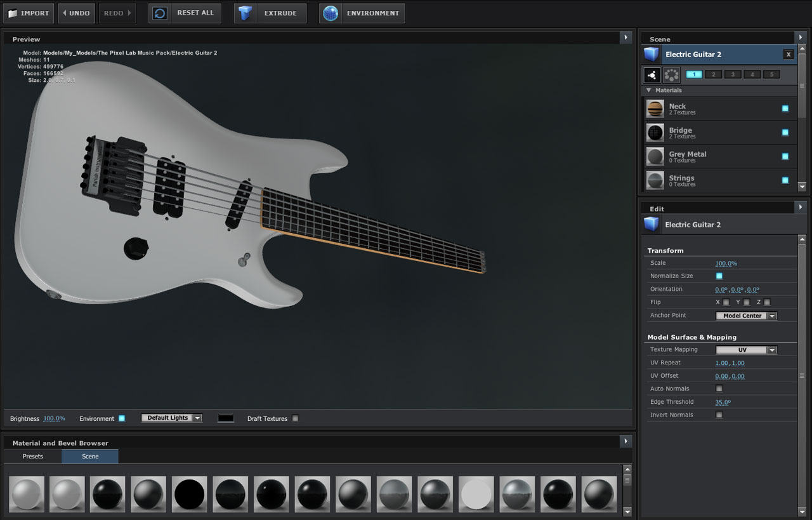Image resolution: width=812 pixels, height=520 pixels.
Task: Click the Environment globe icon
Action: click(331, 13)
